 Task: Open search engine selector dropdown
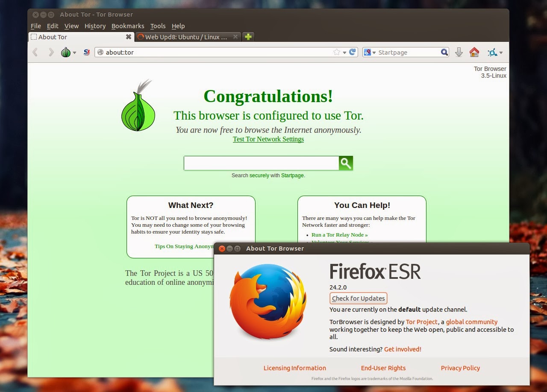pos(370,52)
